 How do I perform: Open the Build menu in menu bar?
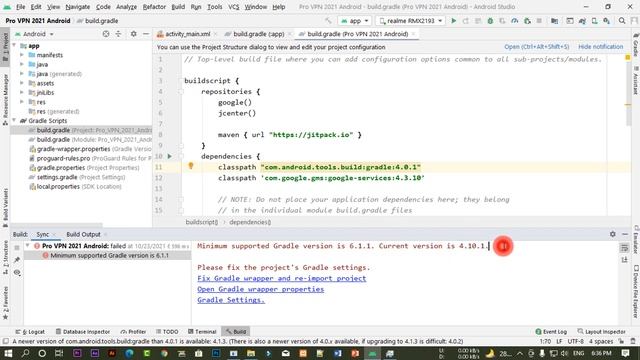(x=178, y=7)
